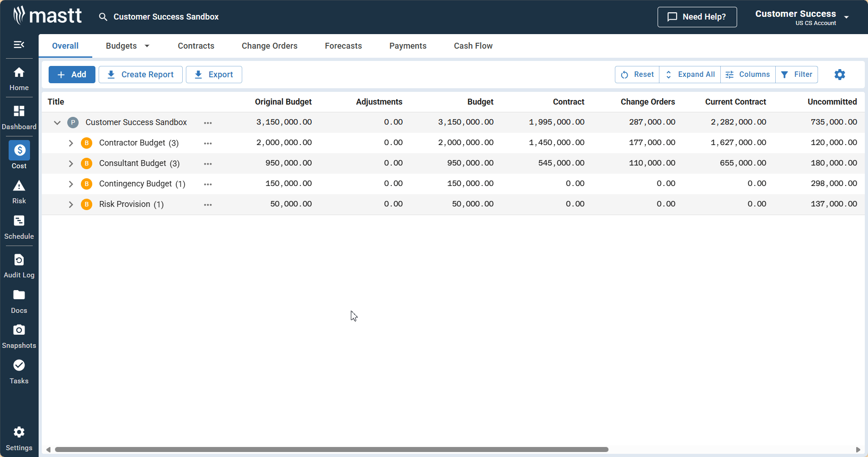Click the Uncommitted column header
This screenshot has width=868, height=457.
832,102
